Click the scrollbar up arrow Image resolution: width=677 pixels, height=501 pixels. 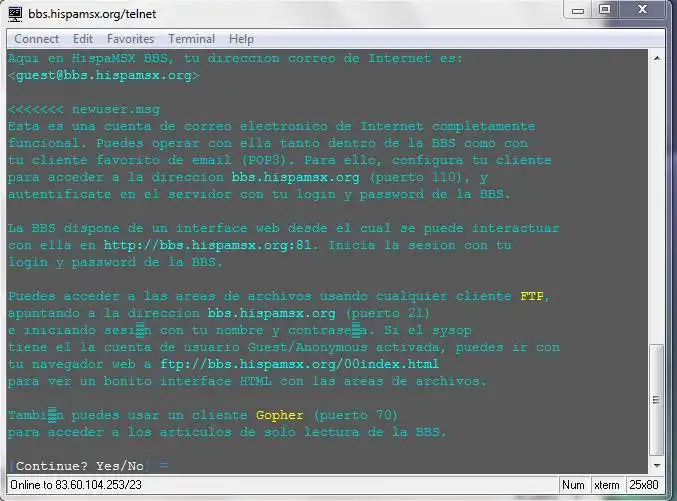657,58
